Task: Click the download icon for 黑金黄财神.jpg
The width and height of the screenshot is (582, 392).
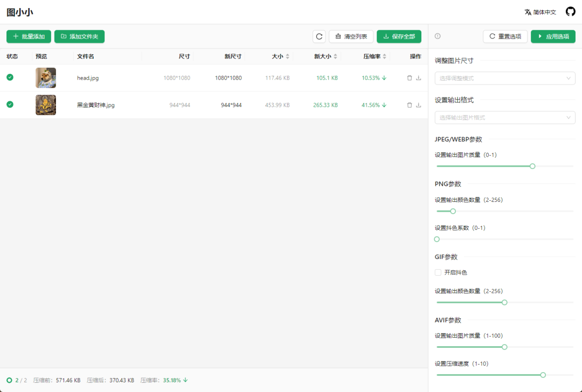Action: pos(419,104)
